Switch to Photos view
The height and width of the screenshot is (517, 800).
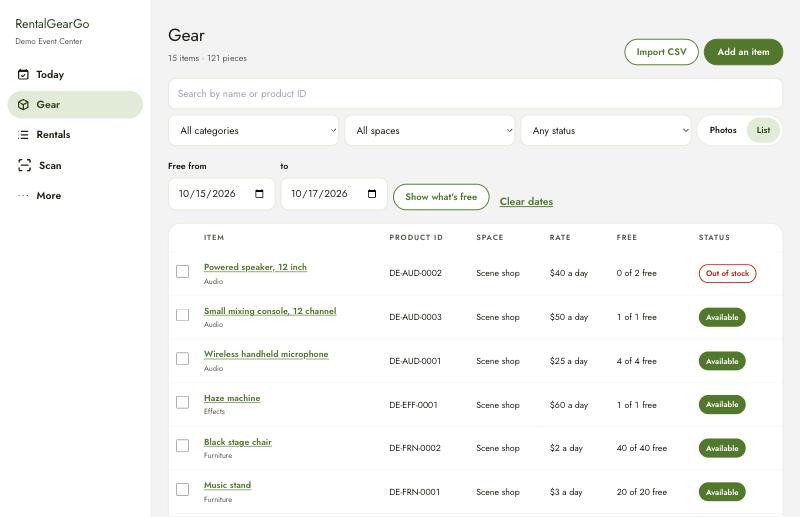coord(722,130)
